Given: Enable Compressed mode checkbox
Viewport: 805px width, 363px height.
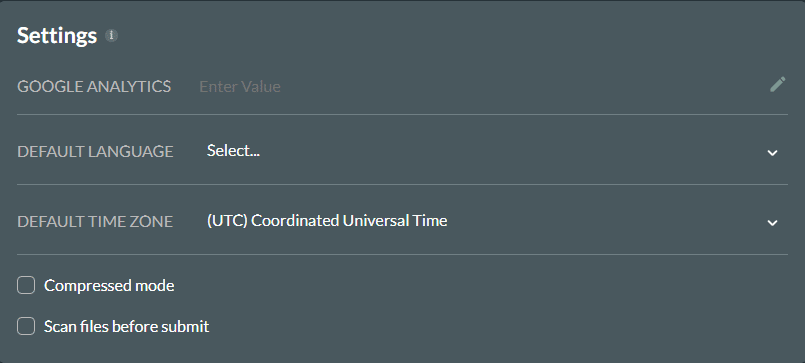Looking at the screenshot, I should (26, 285).
